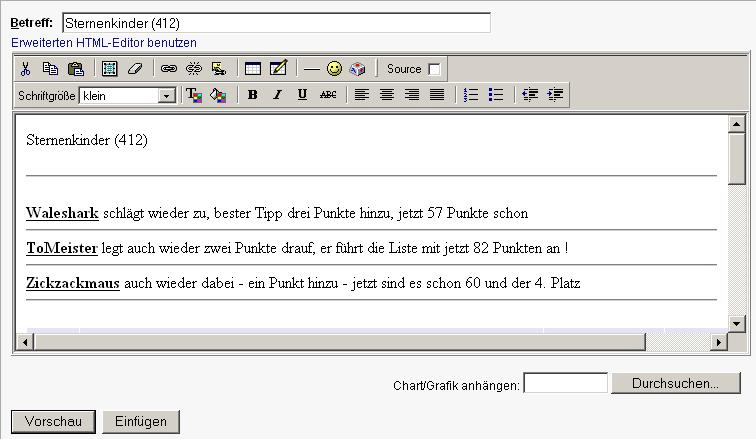Center align the text
Image resolution: width=756 pixels, height=439 pixels.
coord(387,95)
